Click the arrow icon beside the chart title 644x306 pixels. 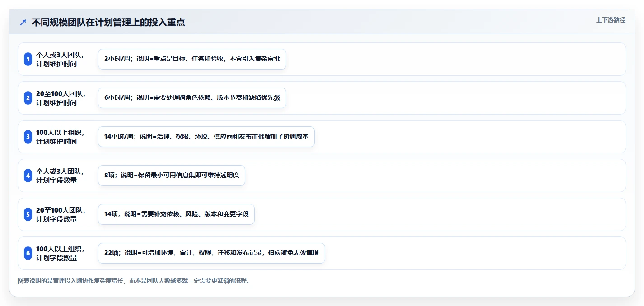(23, 22)
